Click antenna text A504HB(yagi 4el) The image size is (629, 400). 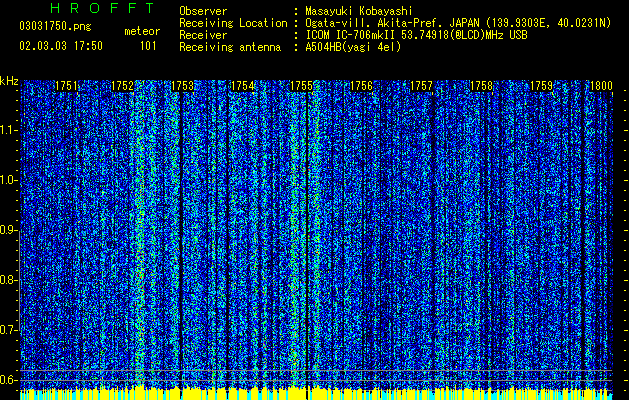353,47
